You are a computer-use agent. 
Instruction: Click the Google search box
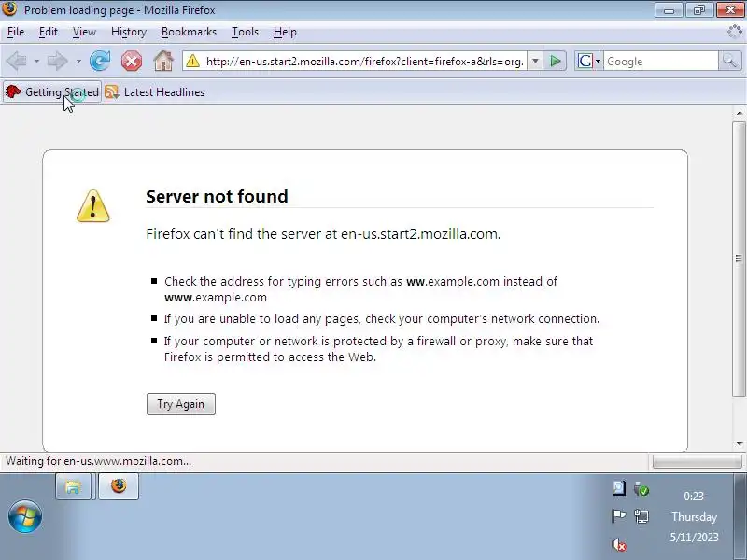(x=661, y=62)
